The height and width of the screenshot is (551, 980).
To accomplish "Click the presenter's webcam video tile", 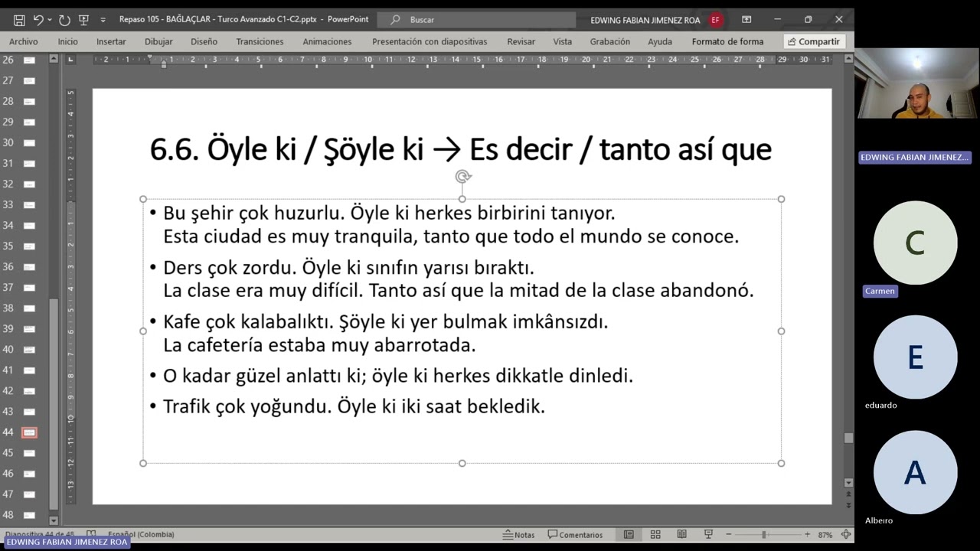I will point(916,83).
